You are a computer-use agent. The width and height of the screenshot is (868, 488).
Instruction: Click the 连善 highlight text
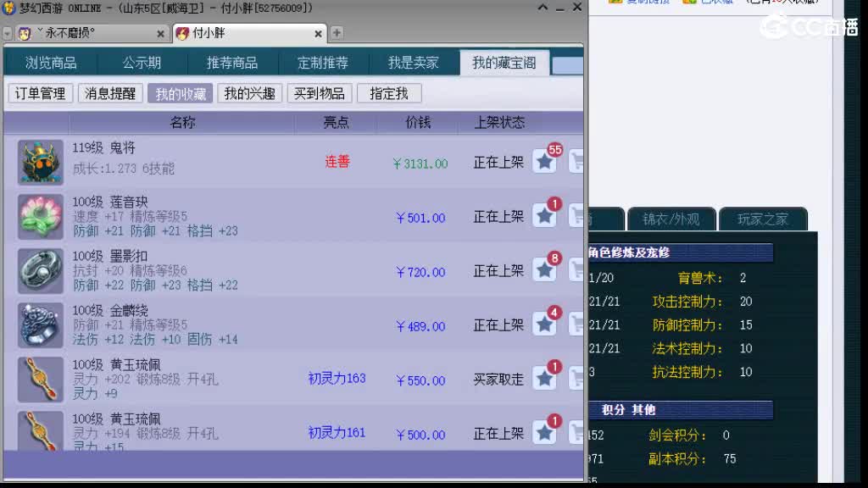[337, 162]
